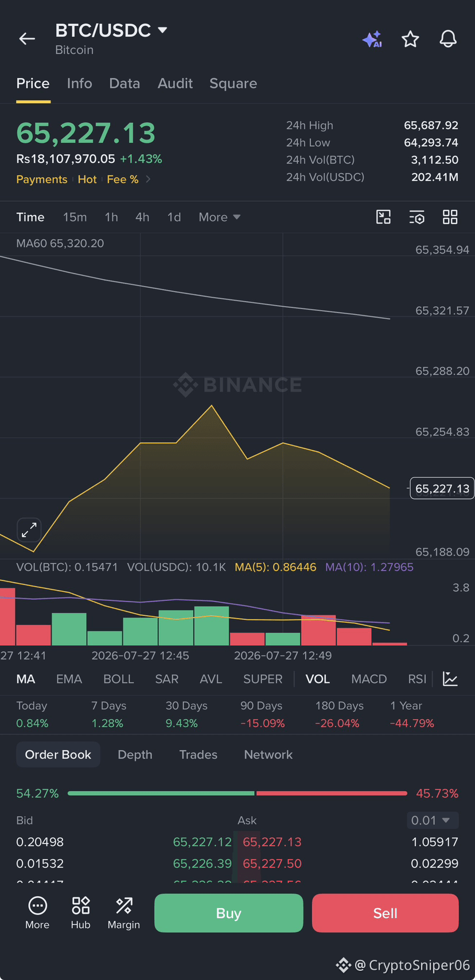
Task: Open the Payments tag link
Action: (x=42, y=179)
